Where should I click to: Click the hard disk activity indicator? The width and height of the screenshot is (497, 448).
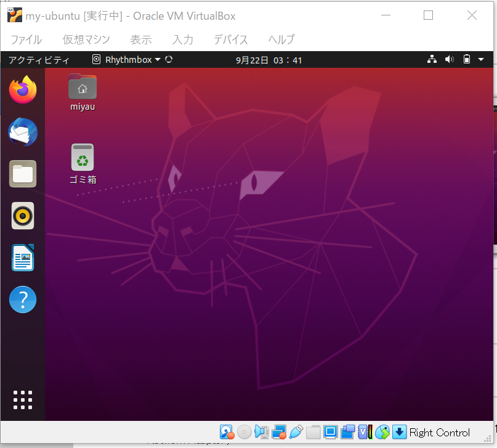[227, 432]
